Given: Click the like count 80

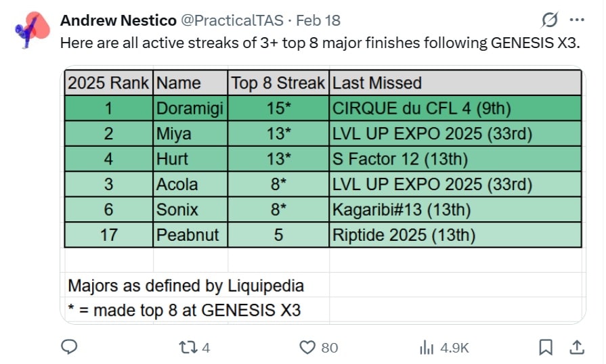Looking at the screenshot, I should coord(329,347).
